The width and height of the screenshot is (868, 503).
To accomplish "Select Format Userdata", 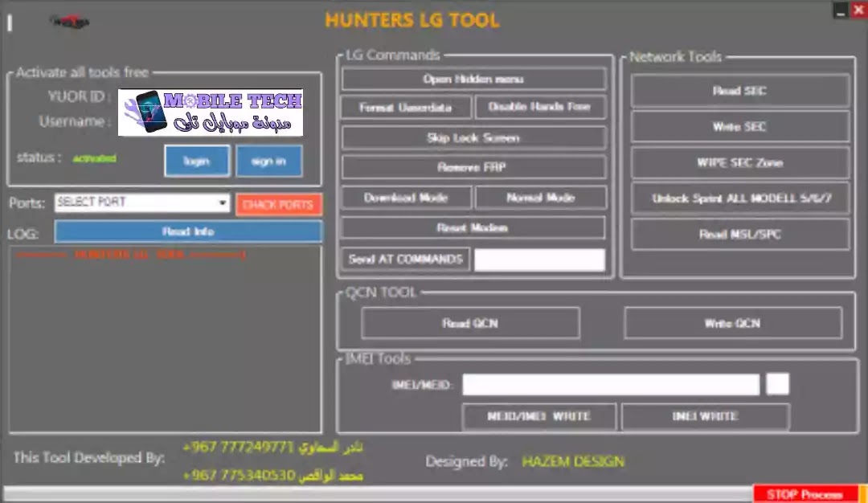I will [x=406, y=107].
